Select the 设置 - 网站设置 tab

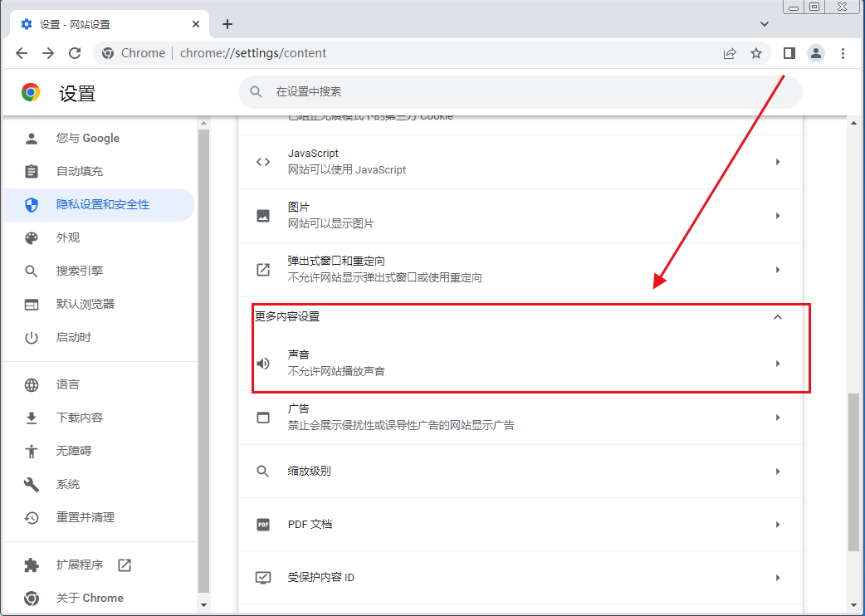(x=110, y=24)
